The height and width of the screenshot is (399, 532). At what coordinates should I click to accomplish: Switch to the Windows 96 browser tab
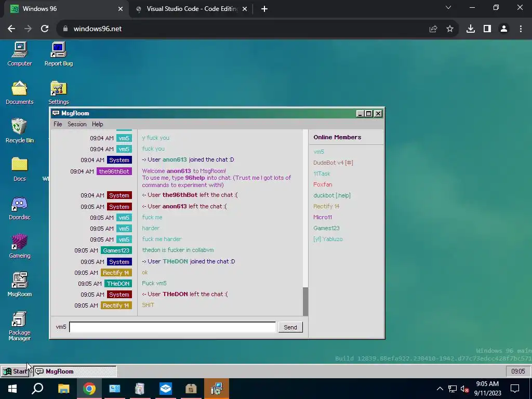64,9
